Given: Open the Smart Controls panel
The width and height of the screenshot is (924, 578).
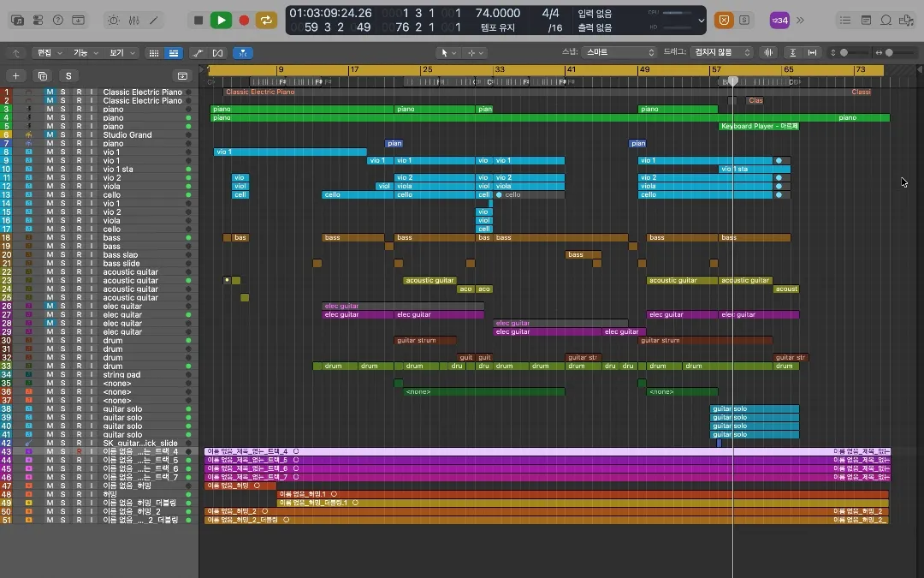Looking at the screenshot, I should click(114, 20).
